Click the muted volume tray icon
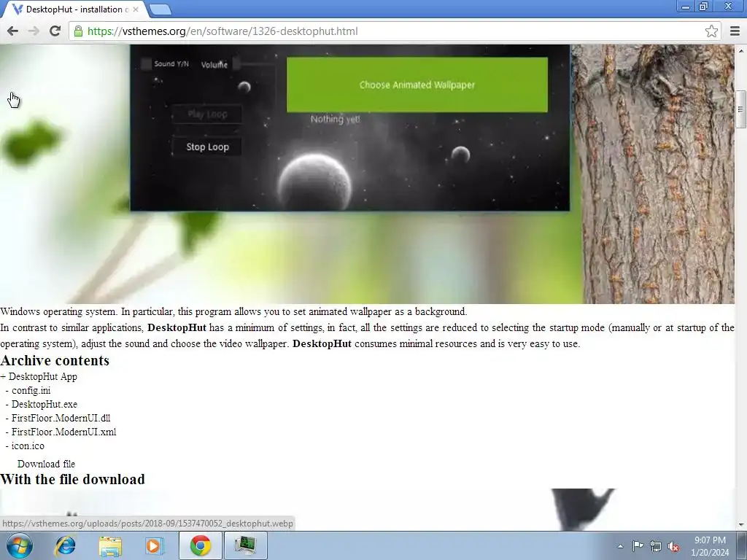 point(673,546)
